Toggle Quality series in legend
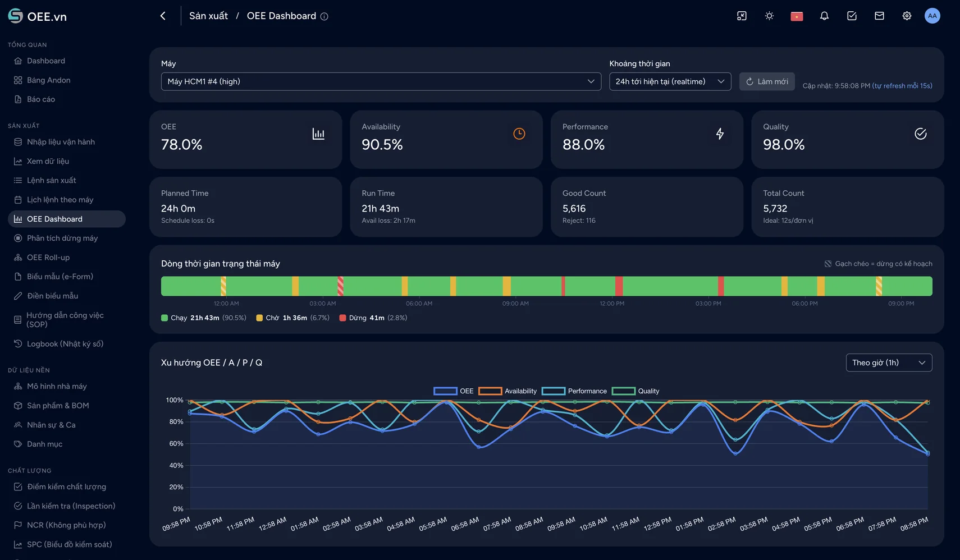 pyautogui.click(x=636, y=391)
